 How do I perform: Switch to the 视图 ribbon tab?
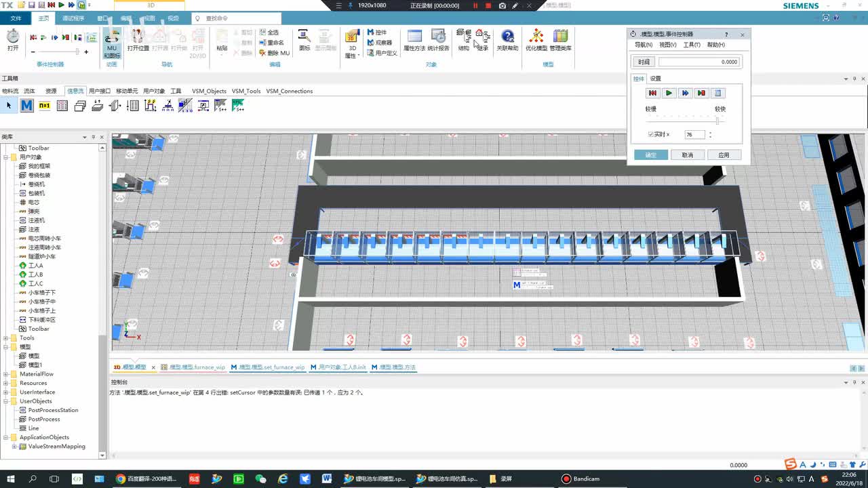pyautogui.click(x=150, y=18)
